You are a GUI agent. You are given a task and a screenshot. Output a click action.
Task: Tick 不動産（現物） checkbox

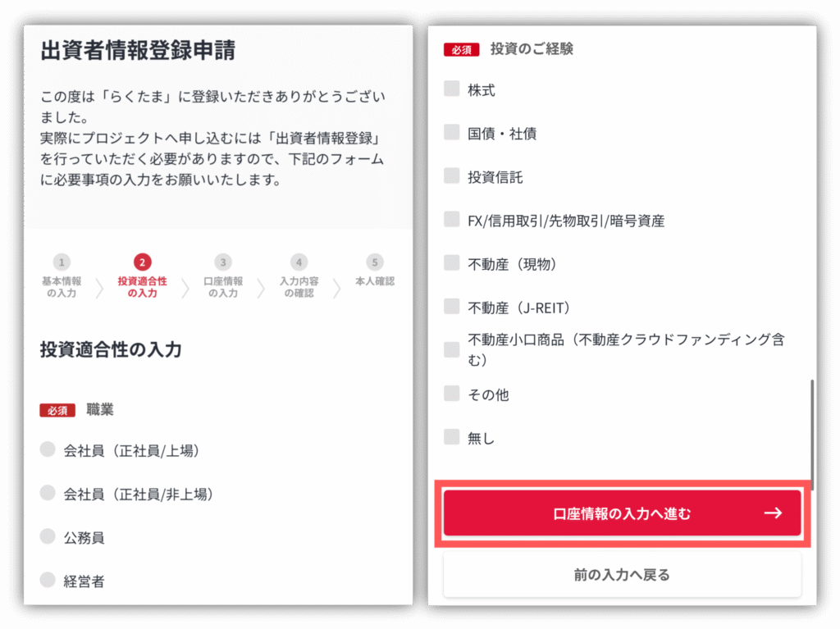pos(452,262)
